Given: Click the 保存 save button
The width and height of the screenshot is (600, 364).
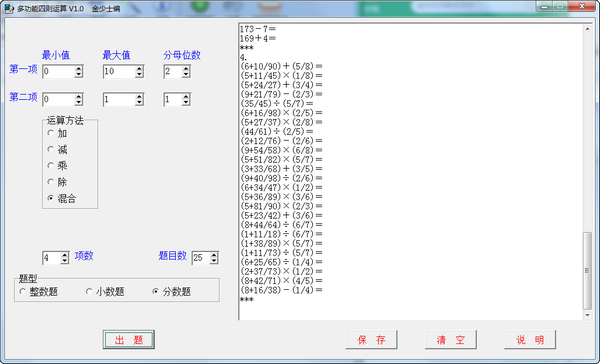Looking at the screenshot, I should pyautogui.click(x=371, y=340).
